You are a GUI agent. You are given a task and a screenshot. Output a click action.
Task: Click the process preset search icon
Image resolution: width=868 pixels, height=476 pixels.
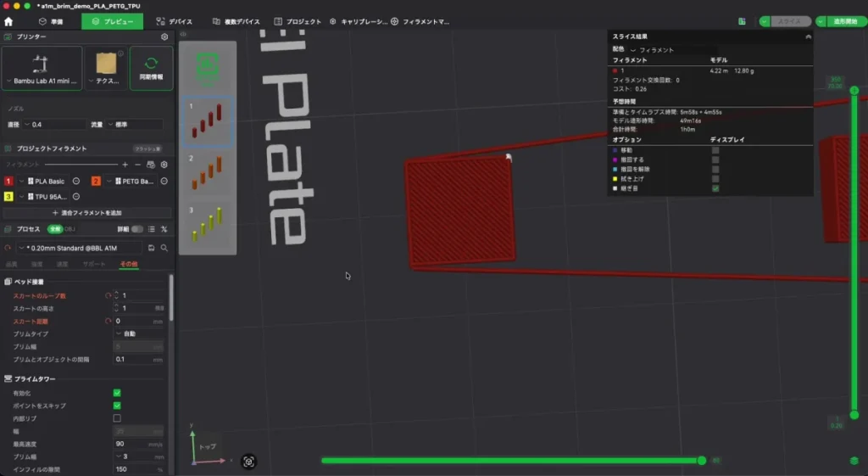click(x=164, y=249)
